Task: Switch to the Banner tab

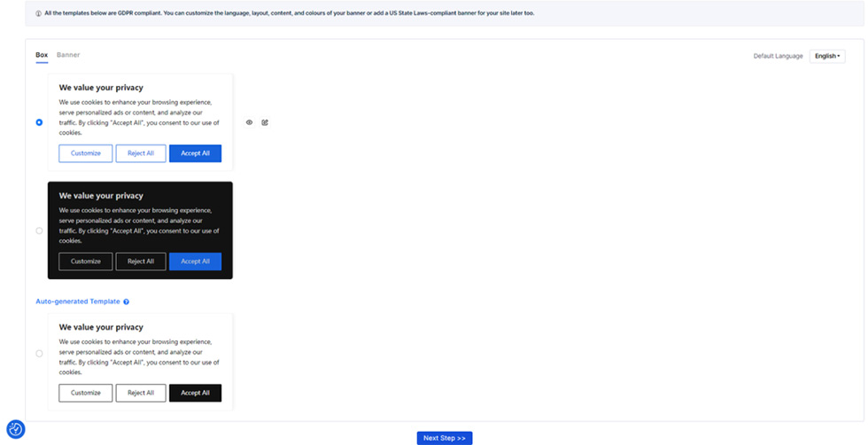Action: point(68,55)
